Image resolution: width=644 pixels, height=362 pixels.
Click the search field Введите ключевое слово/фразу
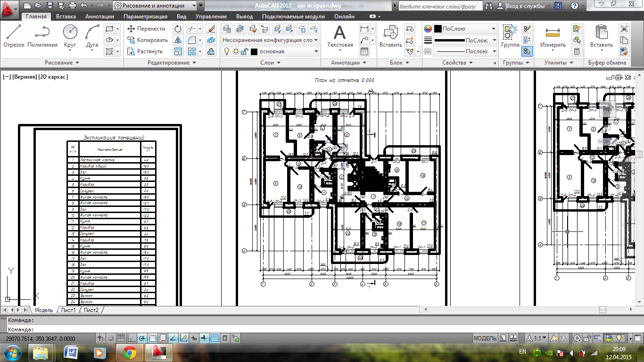click(x=440, y=7)
